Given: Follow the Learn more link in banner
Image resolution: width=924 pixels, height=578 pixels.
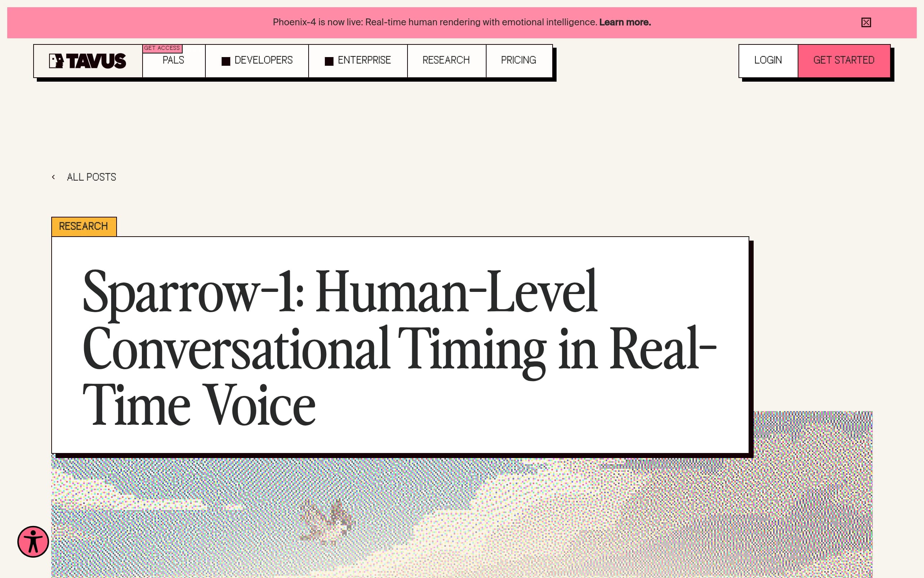Looking at the screenshot, I should (x=625, y=22).
